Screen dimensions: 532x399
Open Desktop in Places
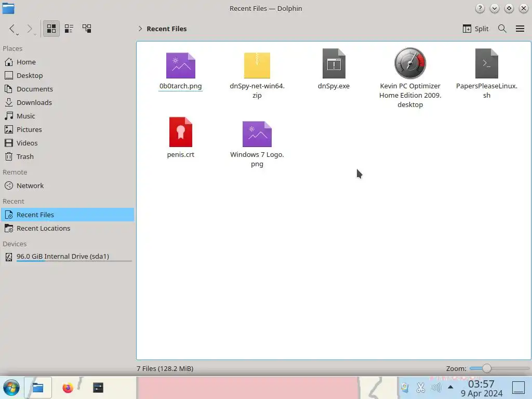67,76
